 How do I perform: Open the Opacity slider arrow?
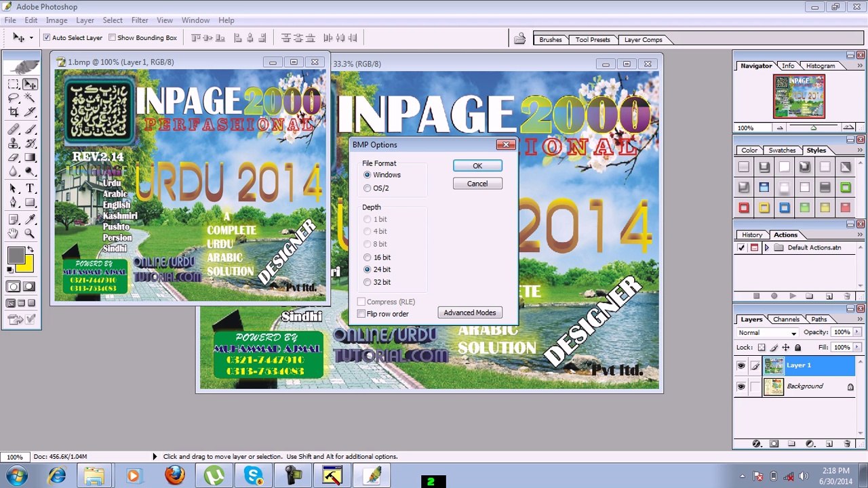coord(856,333)
